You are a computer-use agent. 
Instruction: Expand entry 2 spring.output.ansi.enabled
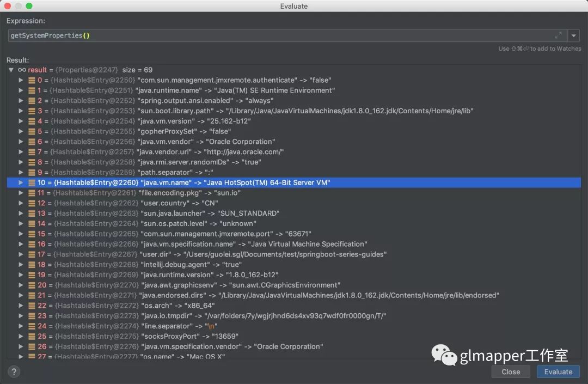point(21,101)
